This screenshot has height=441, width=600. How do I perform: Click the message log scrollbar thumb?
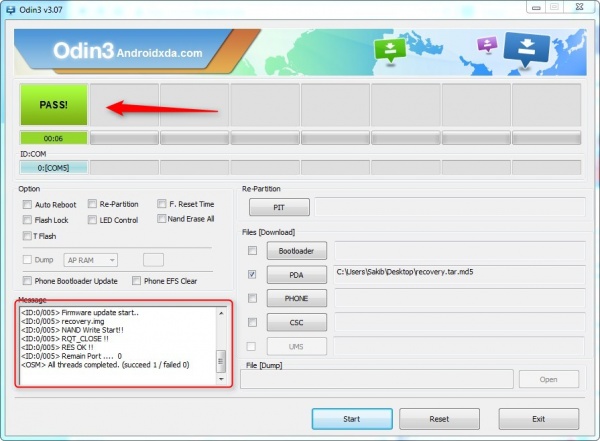[221, 361]
